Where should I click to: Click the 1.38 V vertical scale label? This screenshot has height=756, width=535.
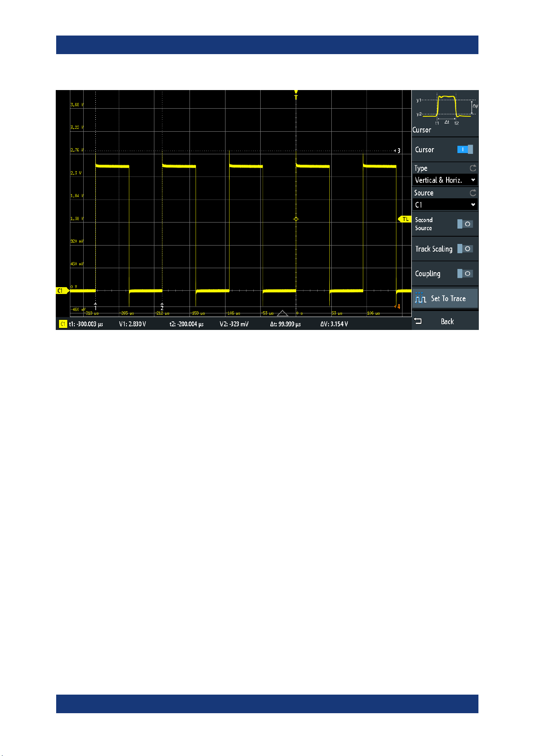pos(77,218)
